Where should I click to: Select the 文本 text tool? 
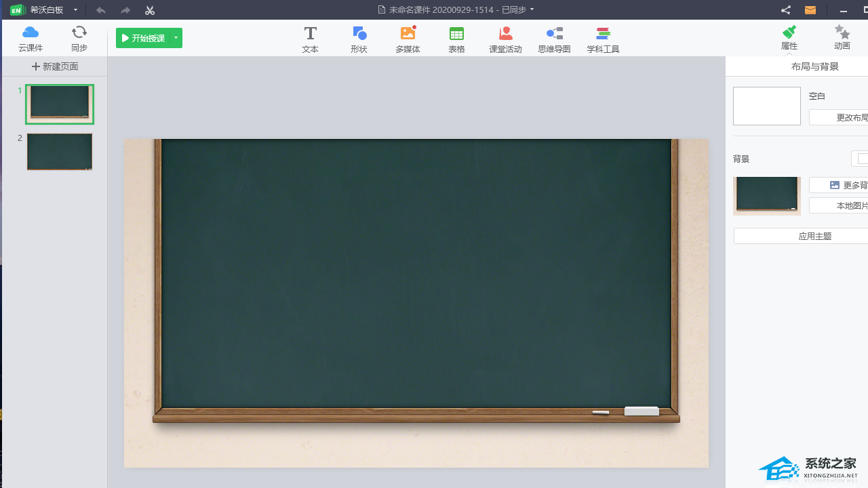(310, 39)
